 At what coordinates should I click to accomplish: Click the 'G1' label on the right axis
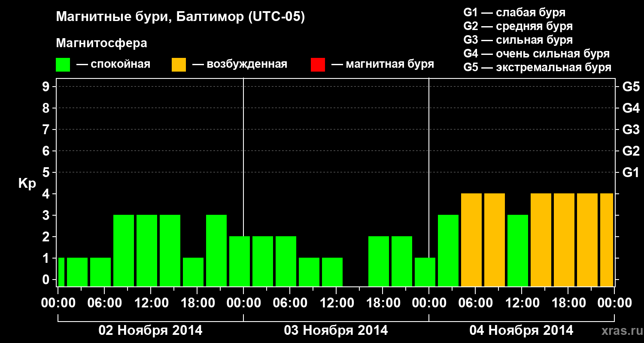(x=631, y=172)
